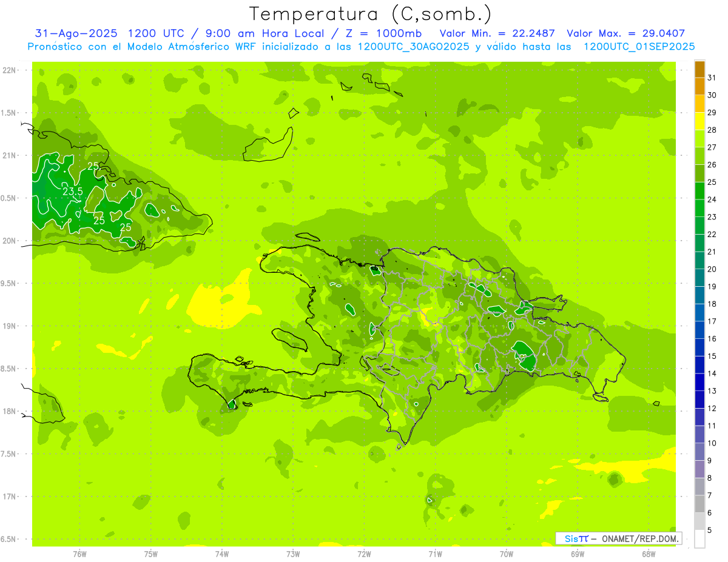This screenshot has width=728, height=562.
Task: Click the colorbar scale label '6'
Action: pos(709,513)
